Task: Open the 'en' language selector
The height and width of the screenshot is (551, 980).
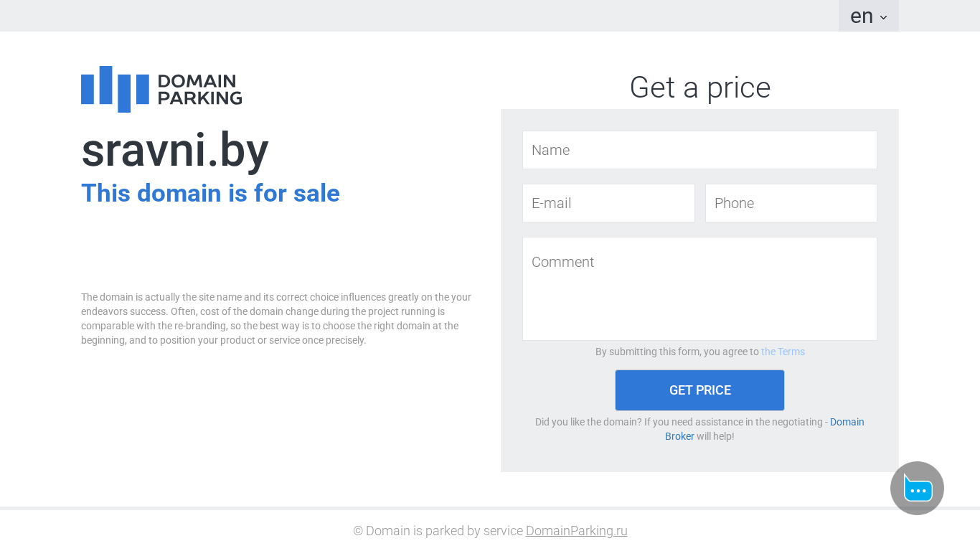Action: point(862,16)
